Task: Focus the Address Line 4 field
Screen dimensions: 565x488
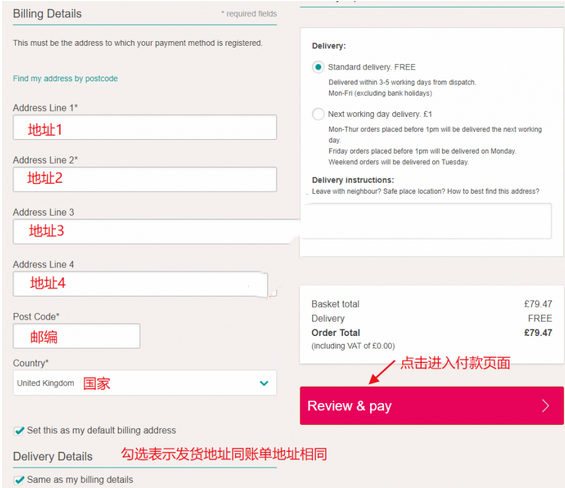Action: tap(141, 284)
